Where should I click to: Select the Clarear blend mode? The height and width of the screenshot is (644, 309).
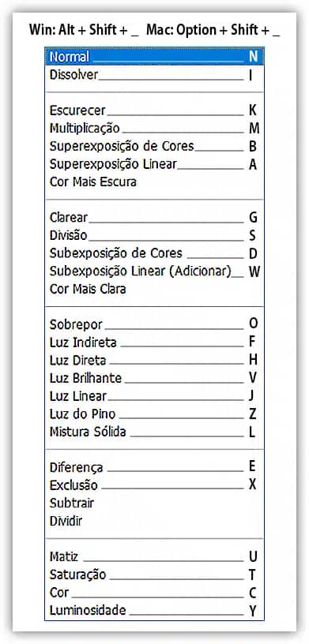point(154,217)
